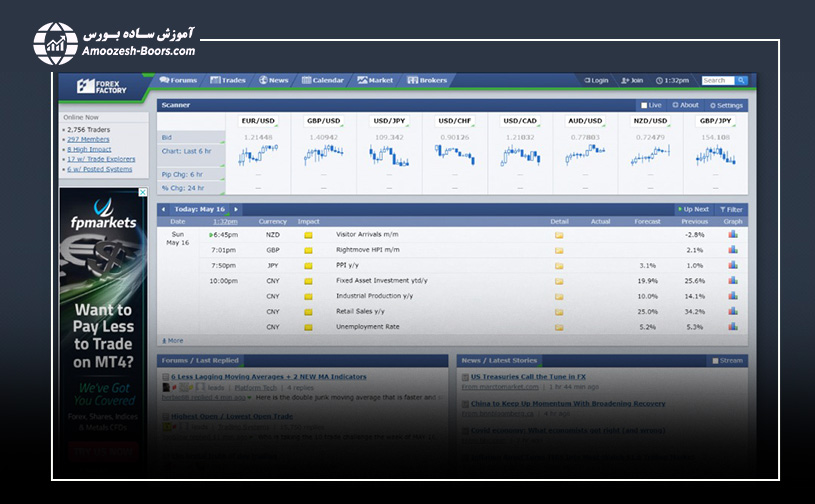The height and width of the screenshot is (504, 815).
Task: Open the calendar Filter options
Action: [x=730, y=209]
